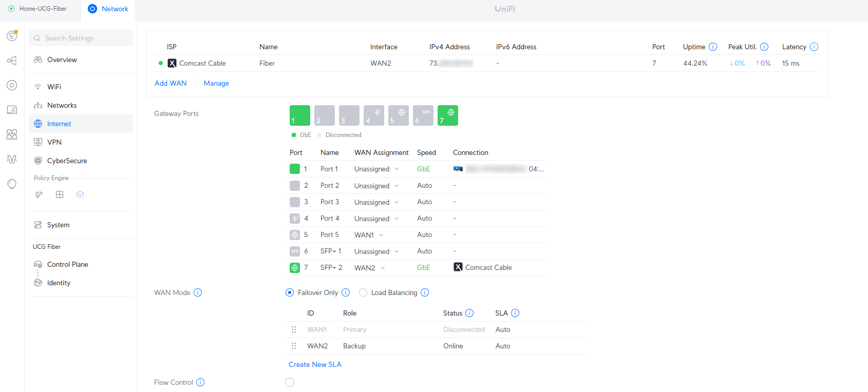Click the WAN Mode info icon

click(198, 292)
